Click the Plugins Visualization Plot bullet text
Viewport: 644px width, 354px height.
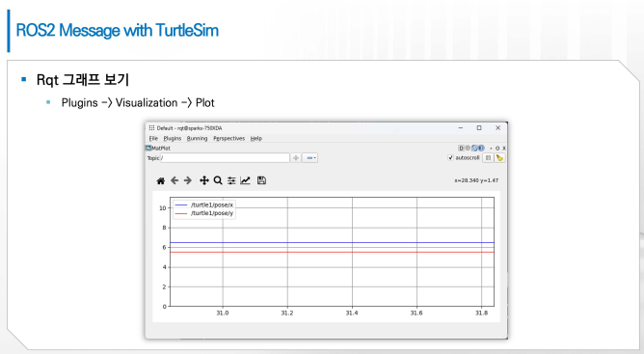(138, 103)
